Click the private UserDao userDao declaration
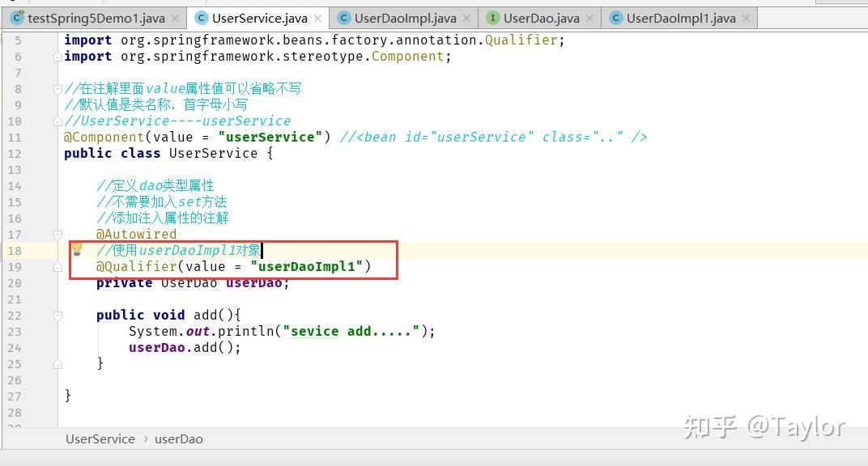Image resolution: width=868 pixels, height=466 pixels. 193,283
